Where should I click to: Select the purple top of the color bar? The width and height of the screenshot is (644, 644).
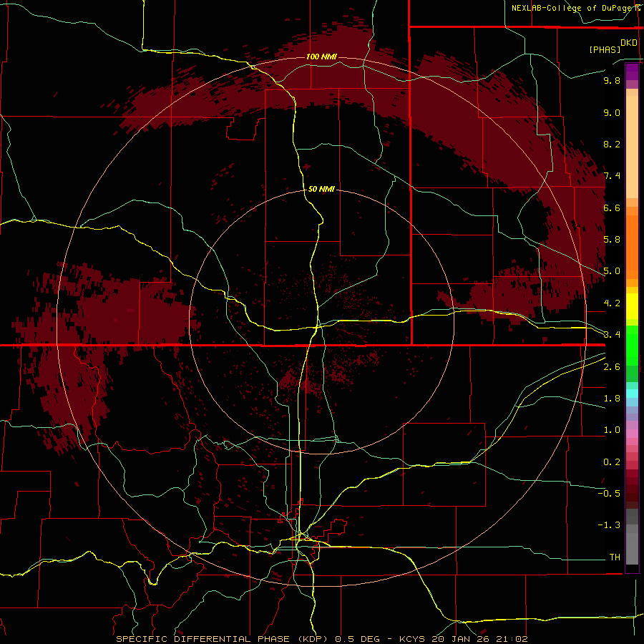632,72
